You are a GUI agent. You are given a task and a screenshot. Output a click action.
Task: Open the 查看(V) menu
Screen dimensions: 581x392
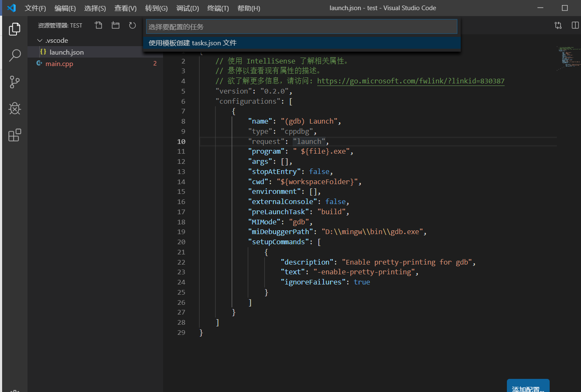(125, 8)
